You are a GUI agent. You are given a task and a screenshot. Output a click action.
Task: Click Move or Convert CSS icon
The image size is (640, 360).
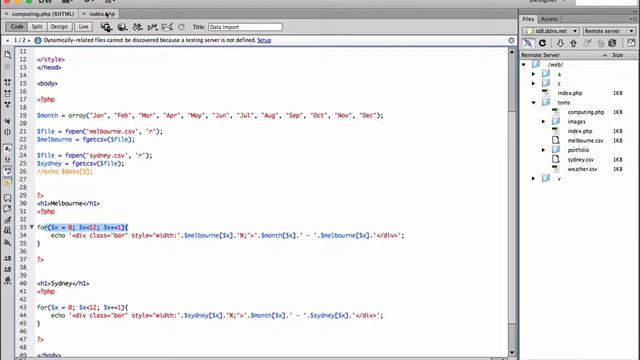[x=7, y=242]
